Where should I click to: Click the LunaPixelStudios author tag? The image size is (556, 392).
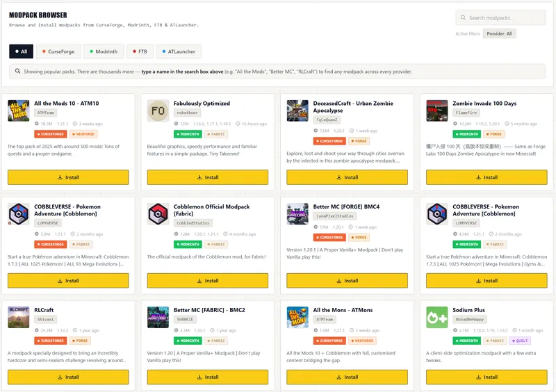[335, 216]
